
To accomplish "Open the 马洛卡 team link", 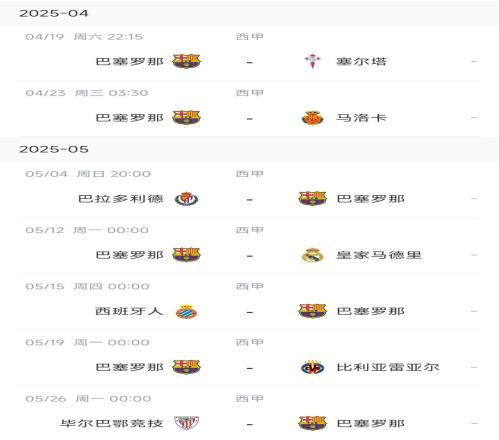I will 361,118.
